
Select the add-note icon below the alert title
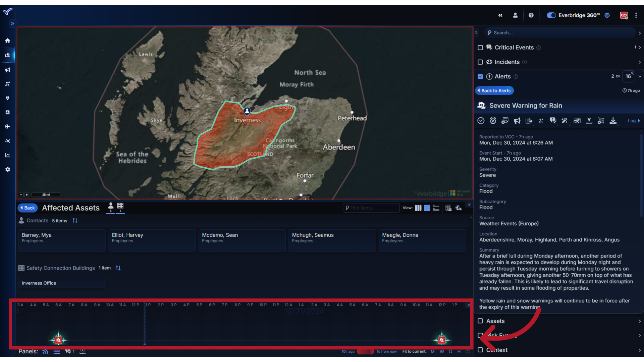pyautogui.click(x=505, y=121)
